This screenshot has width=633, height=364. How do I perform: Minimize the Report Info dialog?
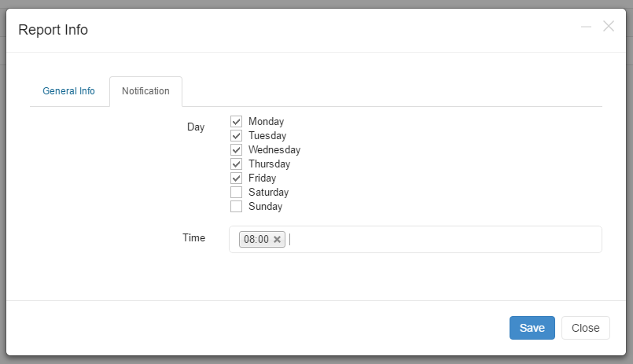click(x=586, y=27)
